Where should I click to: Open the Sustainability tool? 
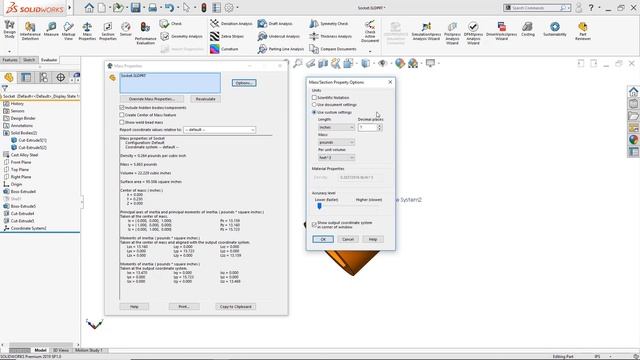click(x=555, y=29)
